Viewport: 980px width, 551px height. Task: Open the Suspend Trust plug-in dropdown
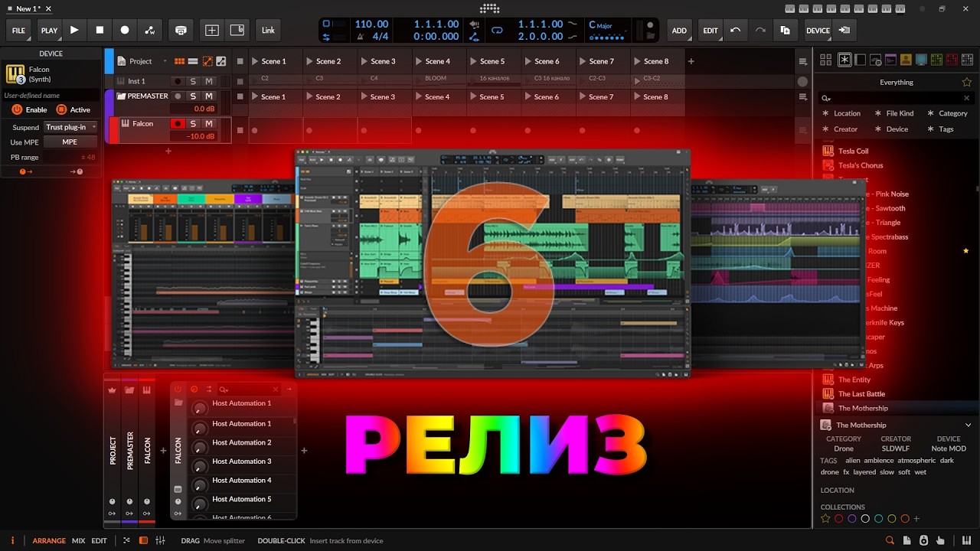pyautogui.click(x=70, y=127)
